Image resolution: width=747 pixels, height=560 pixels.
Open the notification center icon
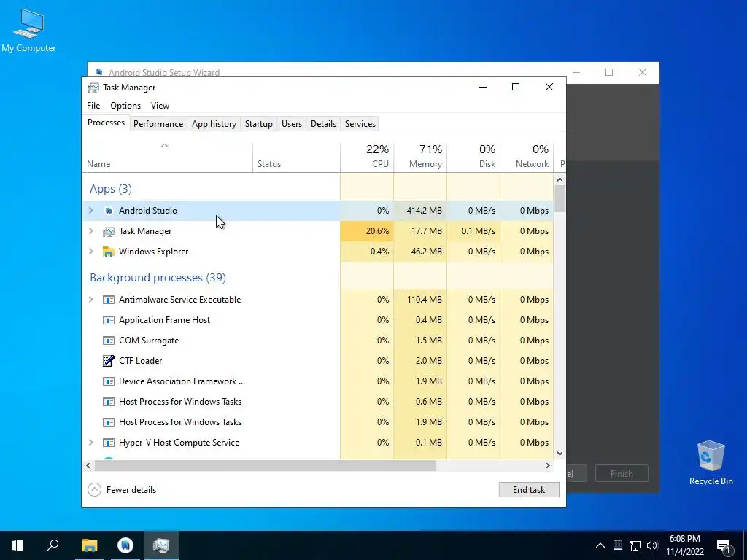click(x=724, y=545)
